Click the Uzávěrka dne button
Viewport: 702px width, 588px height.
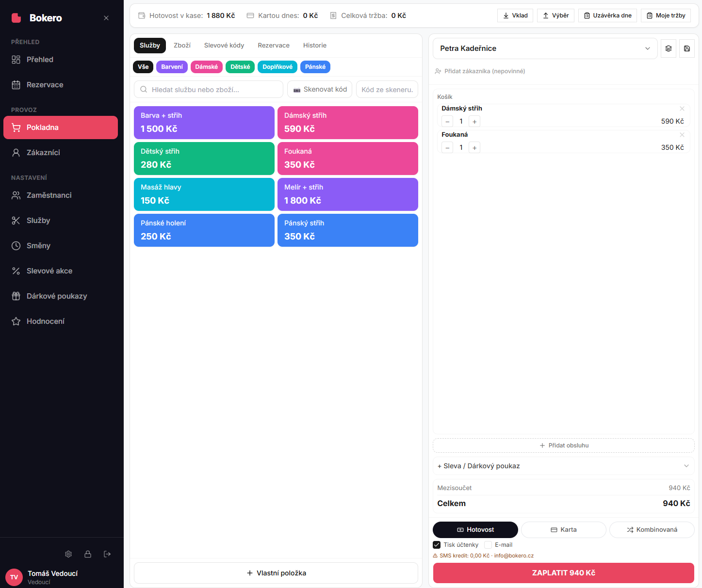[x=608, y=16]
